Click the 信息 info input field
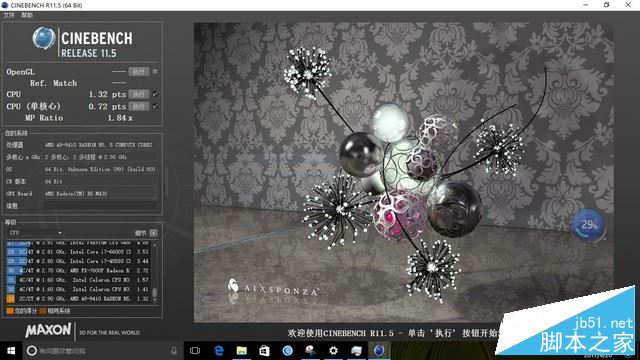The width and height of the screenshot is (640, 360). [100, 206]
